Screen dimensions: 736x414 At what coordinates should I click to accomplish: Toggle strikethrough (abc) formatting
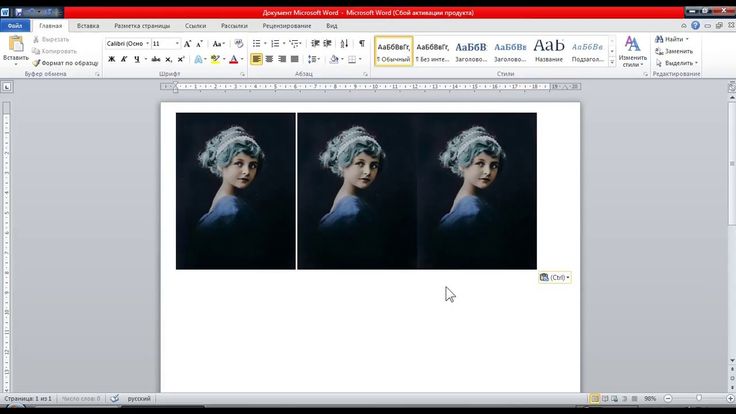click(x=156, y=59)
